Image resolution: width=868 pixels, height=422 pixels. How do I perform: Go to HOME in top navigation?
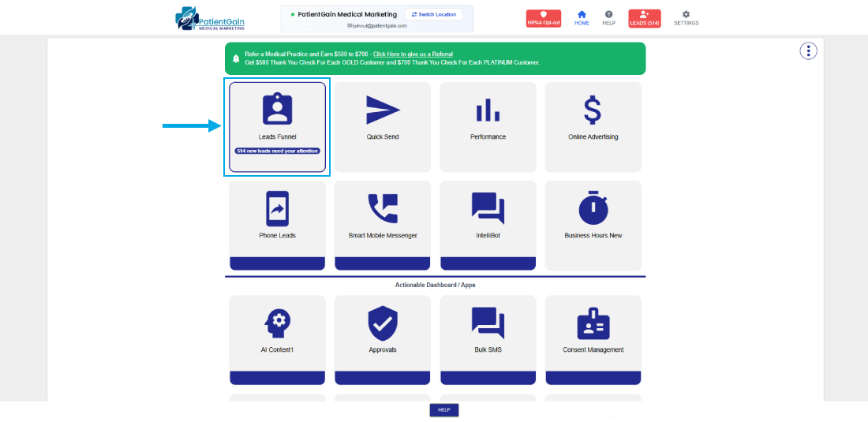582,17
